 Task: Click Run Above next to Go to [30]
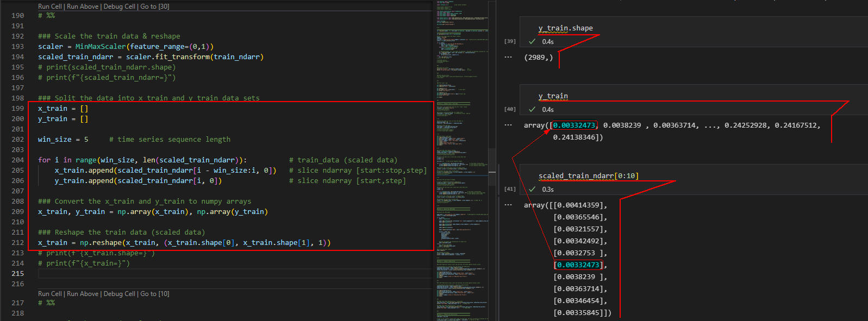point(83,7)
